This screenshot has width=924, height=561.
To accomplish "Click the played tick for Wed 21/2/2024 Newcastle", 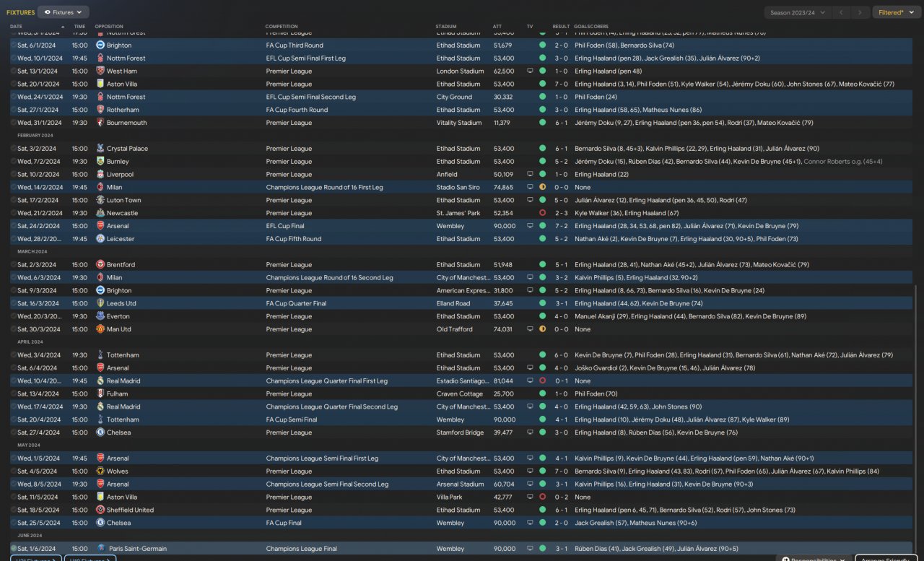I will pyautogui.click(x=13, y=213).
